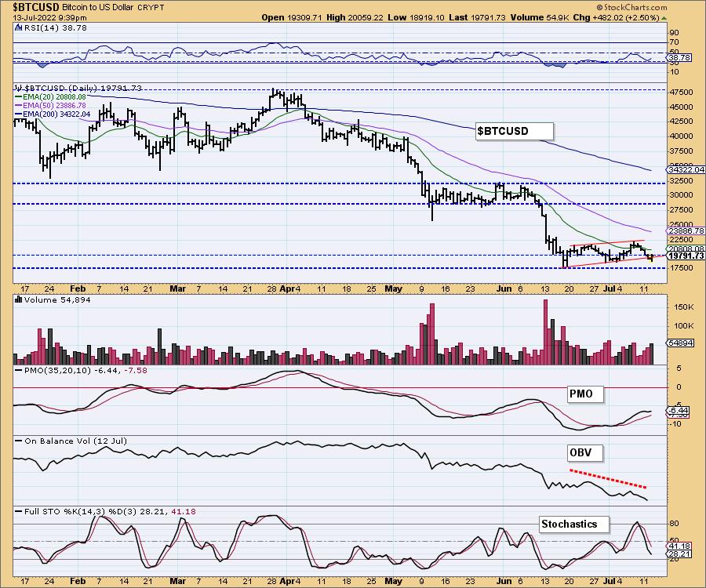Viewport: 706px width, 588px height.
Task: Click the '$BTCUSD (Daily) 19791.73' legend
Action: pos(83,88)
